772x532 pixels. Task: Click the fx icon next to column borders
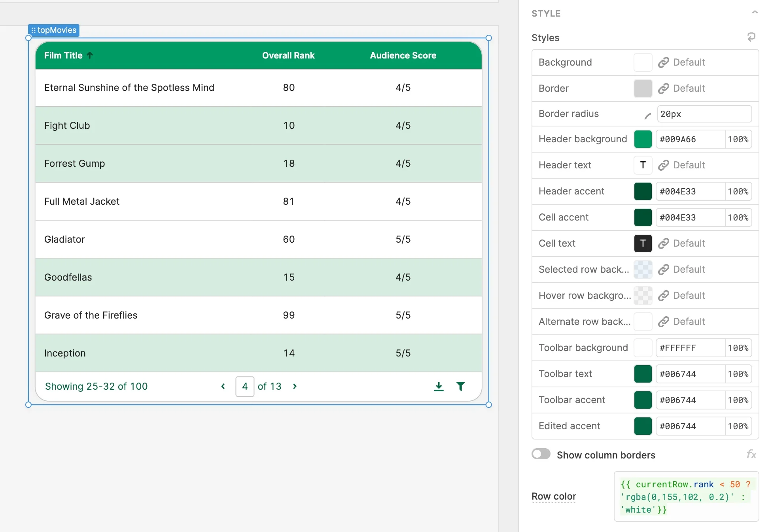[751, 454]
